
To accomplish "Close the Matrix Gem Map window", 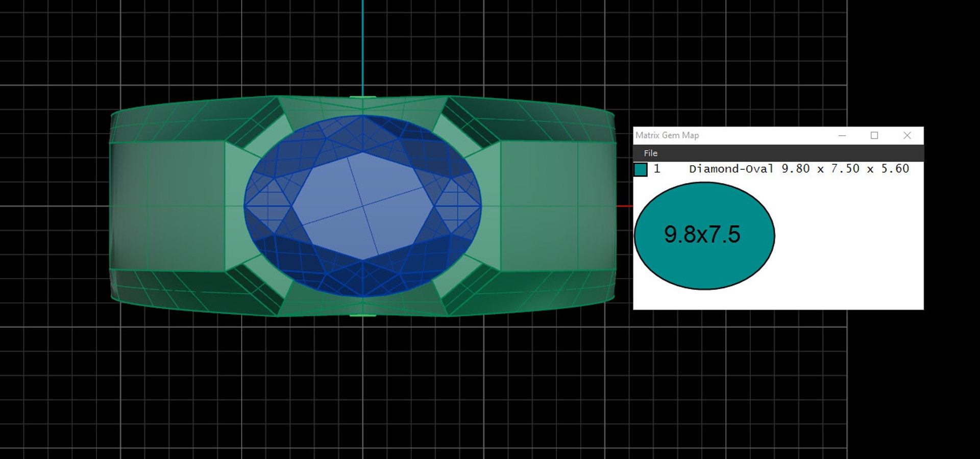I will coord(907,135).
